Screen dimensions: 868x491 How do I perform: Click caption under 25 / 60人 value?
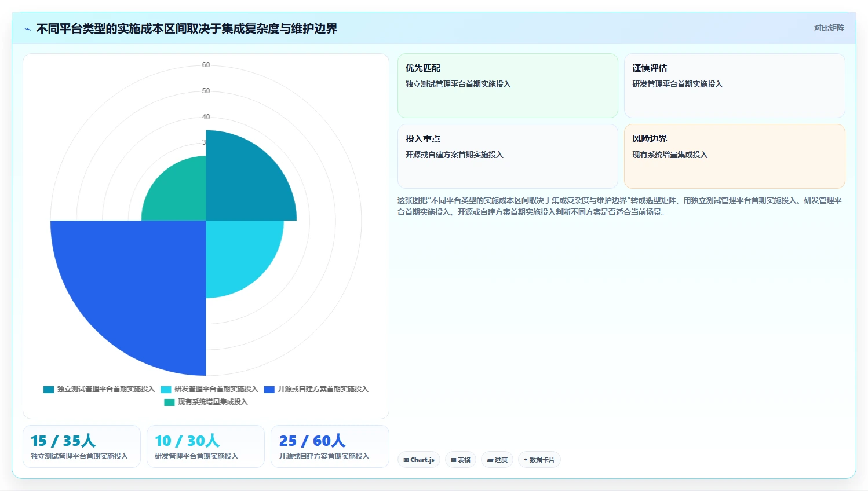tap(324, 456)
